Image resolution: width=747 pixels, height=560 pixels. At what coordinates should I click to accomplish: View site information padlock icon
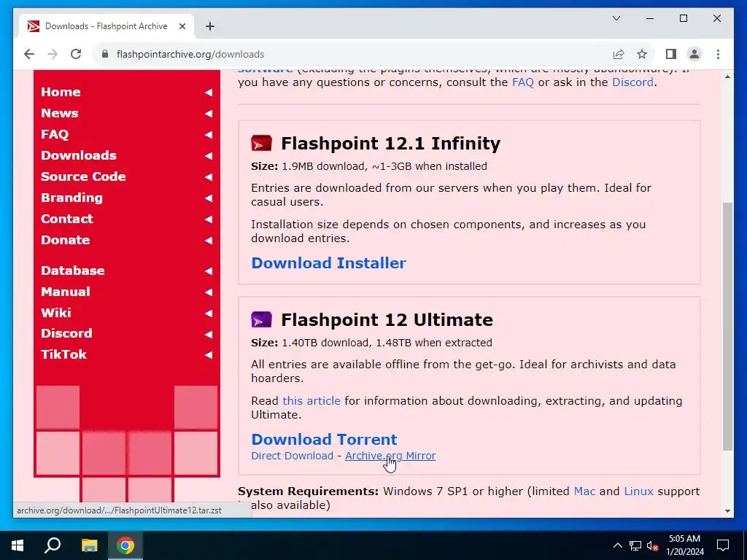tap(105, 54)
